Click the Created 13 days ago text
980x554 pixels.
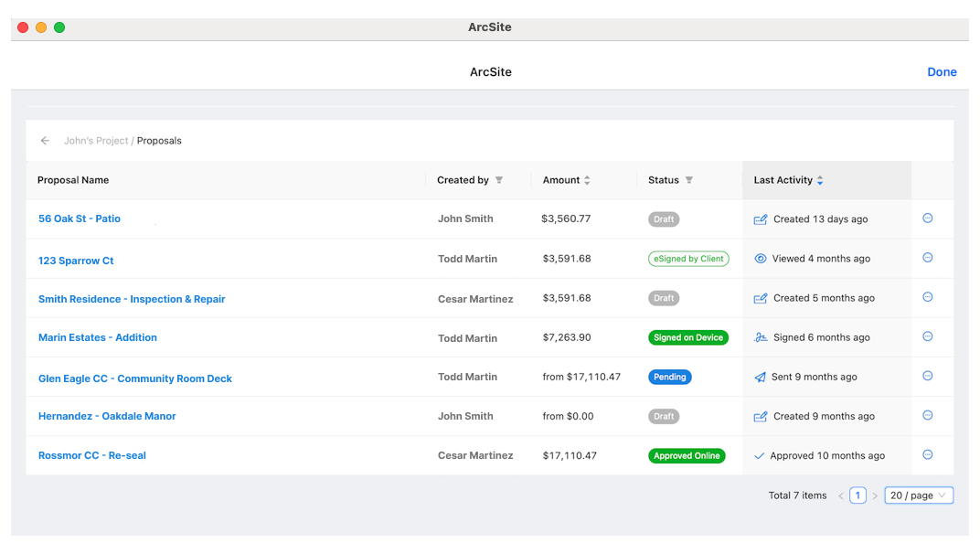(x=821, y=218)
